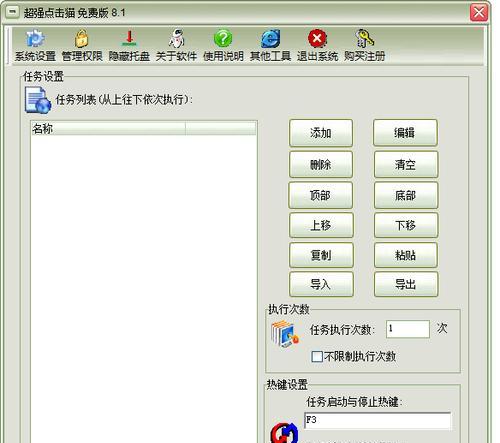Launch 其他工具 browser icon
Image resolution: width=500 pixels, height=443 pixels.
pyautogui.click(x=270, y=39)
